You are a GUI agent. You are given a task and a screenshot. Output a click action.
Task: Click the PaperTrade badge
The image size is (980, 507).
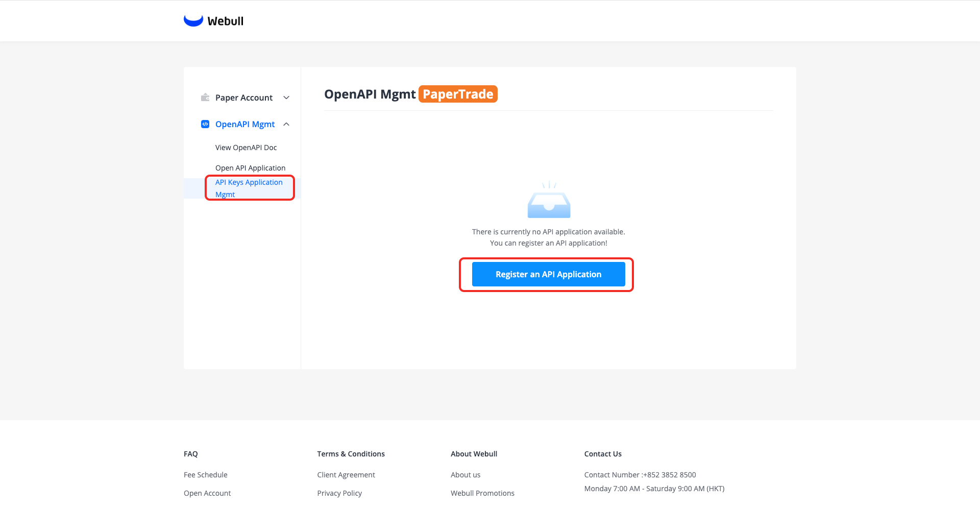[458, 94]
